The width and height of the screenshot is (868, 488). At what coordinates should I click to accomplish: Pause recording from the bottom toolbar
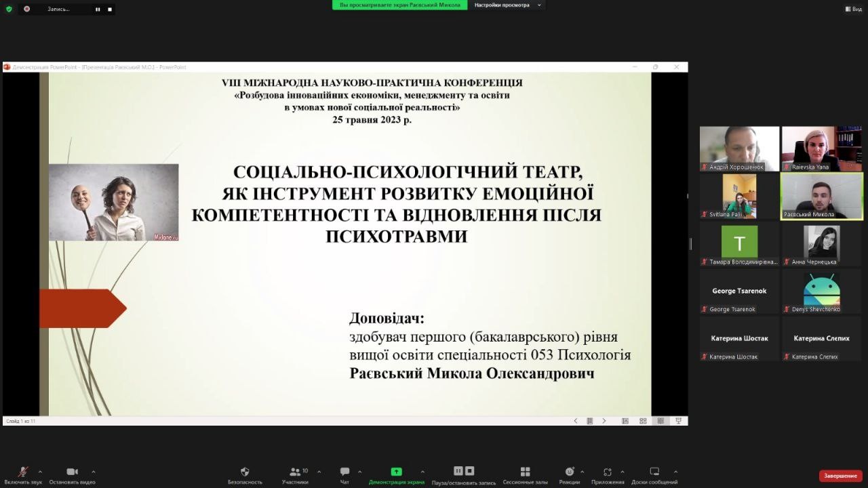point(458,471)
